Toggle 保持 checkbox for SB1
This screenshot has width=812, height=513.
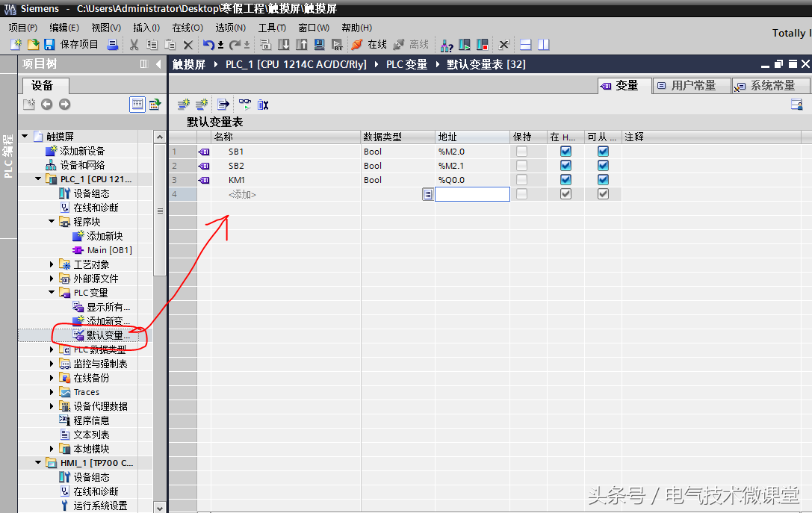[x=521, y=151]
